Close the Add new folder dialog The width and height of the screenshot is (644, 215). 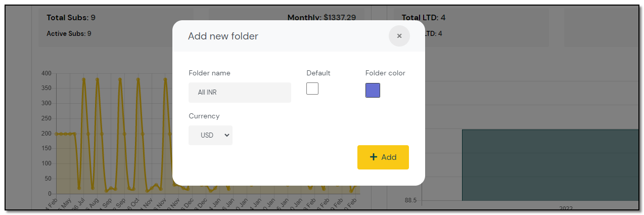pyautogui.click(x=399, y=36)
